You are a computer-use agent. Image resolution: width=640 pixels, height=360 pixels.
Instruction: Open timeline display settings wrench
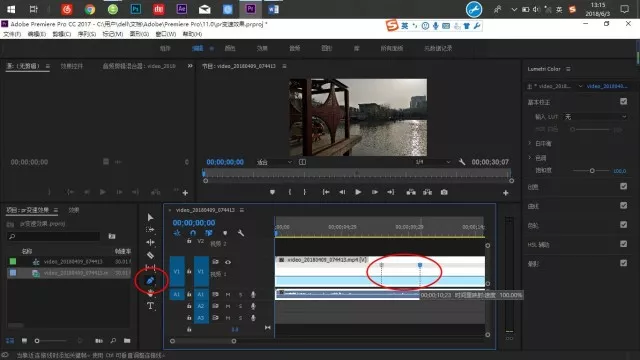tap(241, 233)
